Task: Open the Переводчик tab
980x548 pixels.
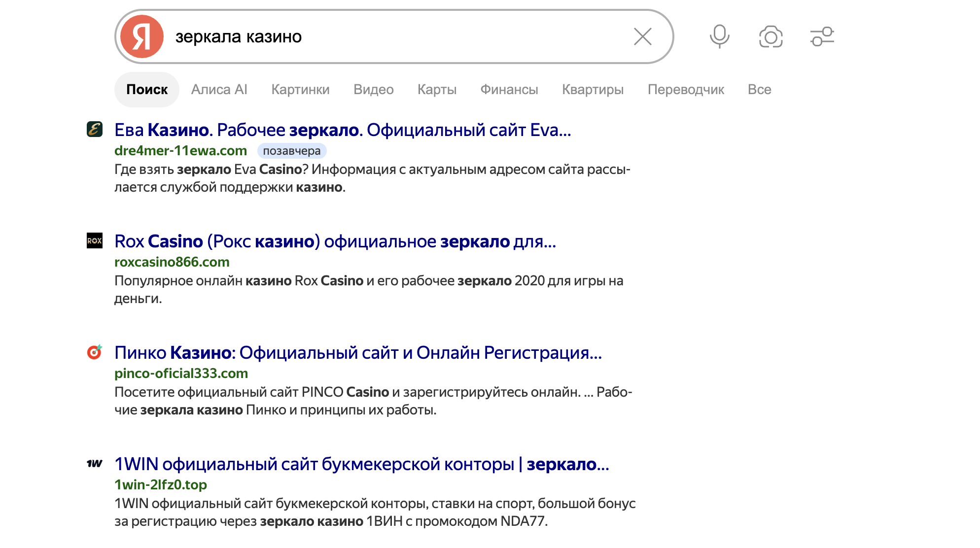Action: [686, 90]
